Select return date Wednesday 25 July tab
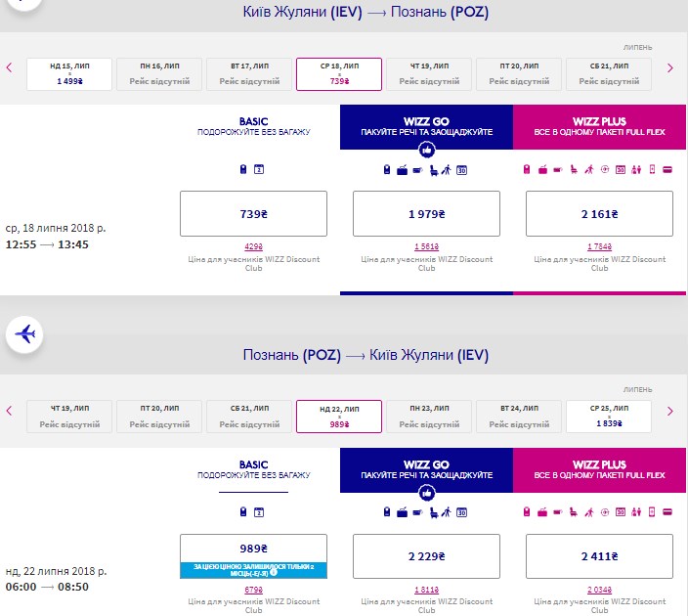The width and height of the screenshot is (688, 616). [x=609, y=417]
